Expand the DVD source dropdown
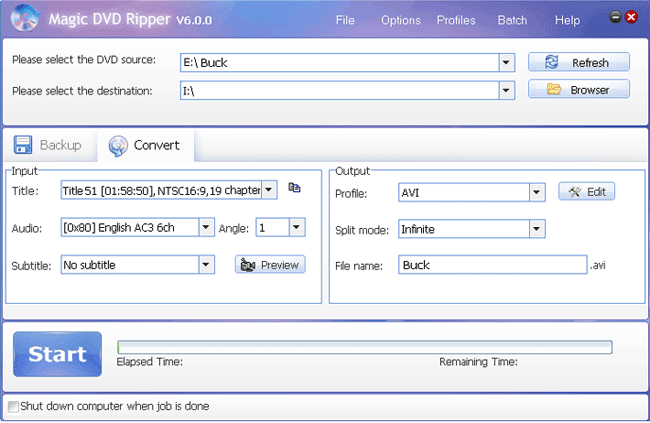The image size is (650, 423). tap(506, 63)
